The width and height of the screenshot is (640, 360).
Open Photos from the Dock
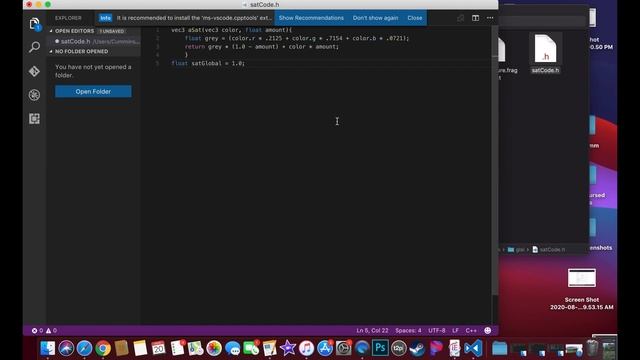pos(214,348)
